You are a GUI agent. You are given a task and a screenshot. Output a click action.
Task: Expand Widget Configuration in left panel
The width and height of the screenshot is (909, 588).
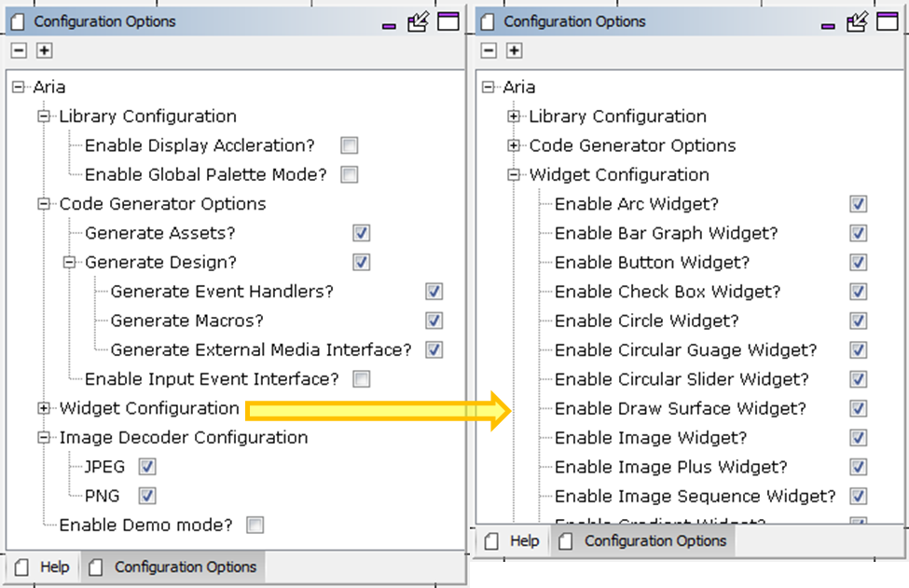click(x=44, y=408)
